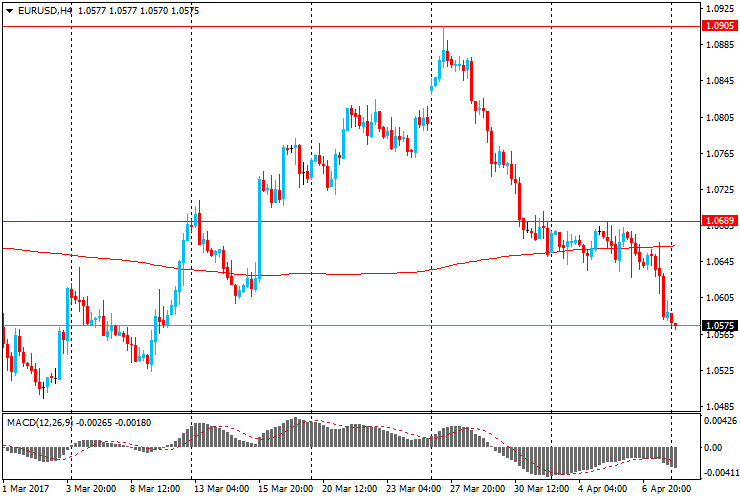The width and height of the screenshot is (740, 500).
Task: Click the 6 Apr 20:00 time label
Action: coord(666,489)
